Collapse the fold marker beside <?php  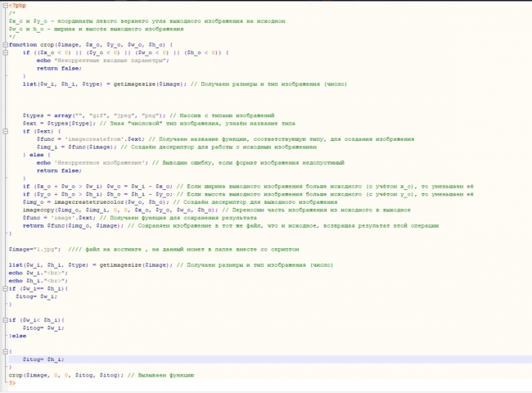[x=5, y=6]
